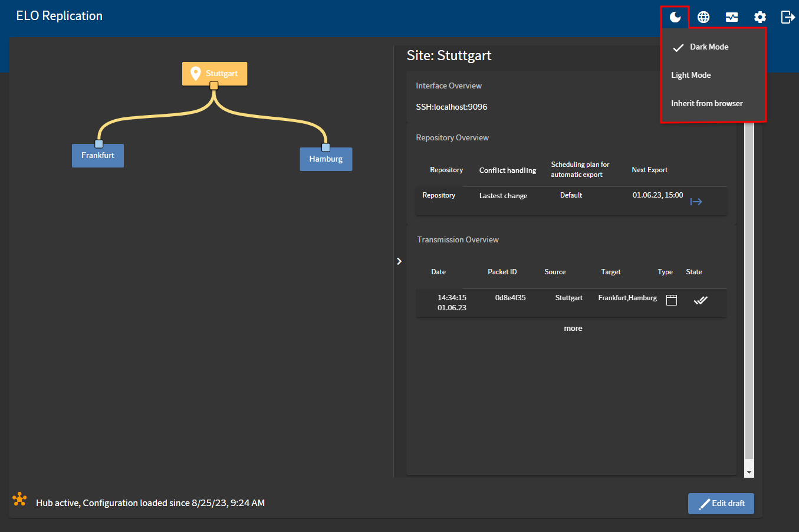Click the Hamburg node connector port
799x532 pixels.
point(325,147)
